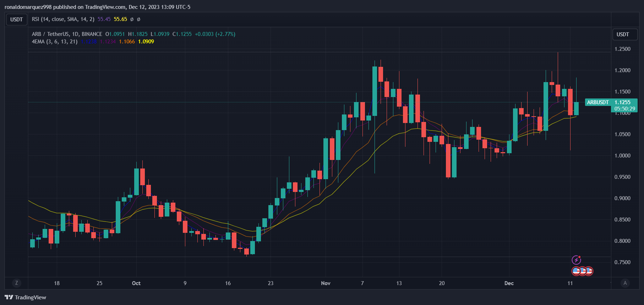Click the 23 date label on time axis
This screenshot has width=644, height=305.
pyautogui.click(x=271, y=283)
